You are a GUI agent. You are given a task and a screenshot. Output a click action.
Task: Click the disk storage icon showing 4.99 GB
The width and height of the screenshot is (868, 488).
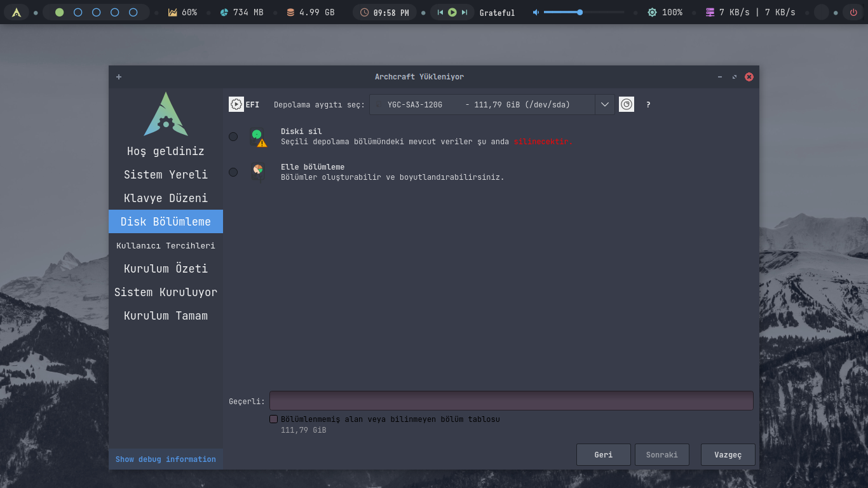click(x=290, y=12)
